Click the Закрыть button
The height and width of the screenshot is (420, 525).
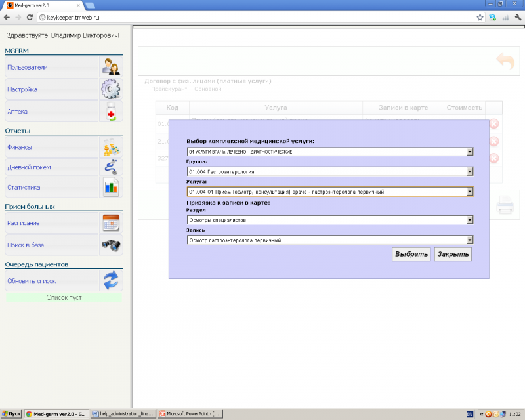[x=453, y=255]
